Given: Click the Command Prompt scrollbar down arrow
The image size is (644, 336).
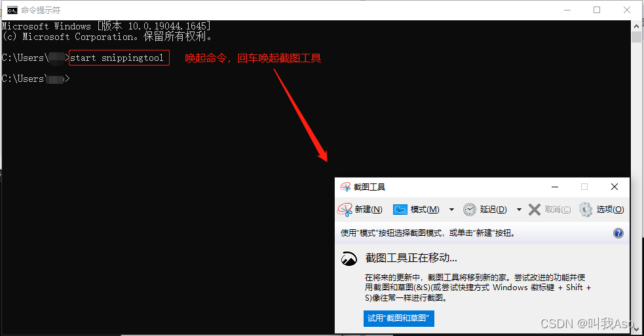Looking at the screenshot, I should (636, 329).
